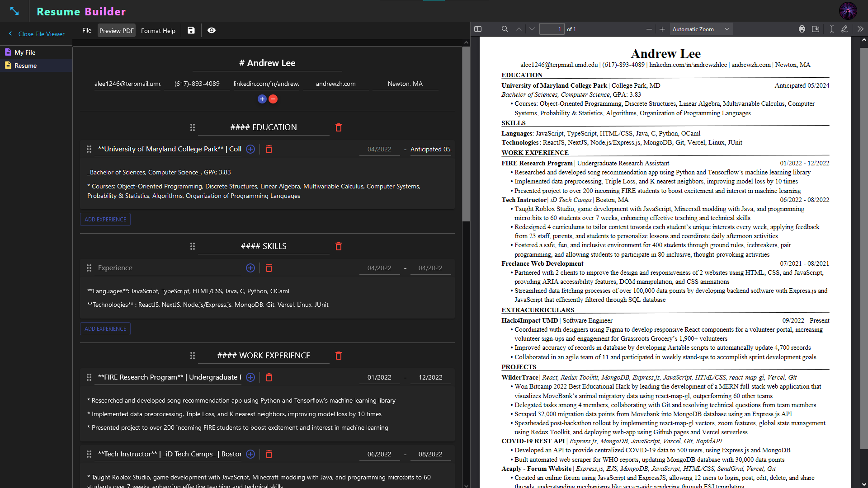868x488 pixels.
Task: Open PDF search magnifier icon
Action: (x=505, y=29)
